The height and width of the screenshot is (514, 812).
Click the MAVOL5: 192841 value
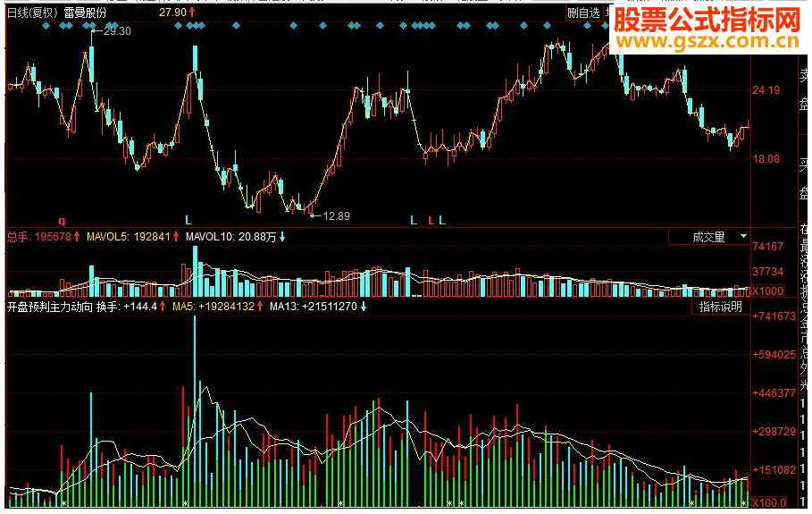[129, 237]
